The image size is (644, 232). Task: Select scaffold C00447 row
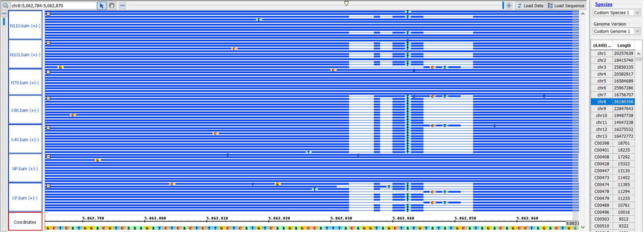613,171
